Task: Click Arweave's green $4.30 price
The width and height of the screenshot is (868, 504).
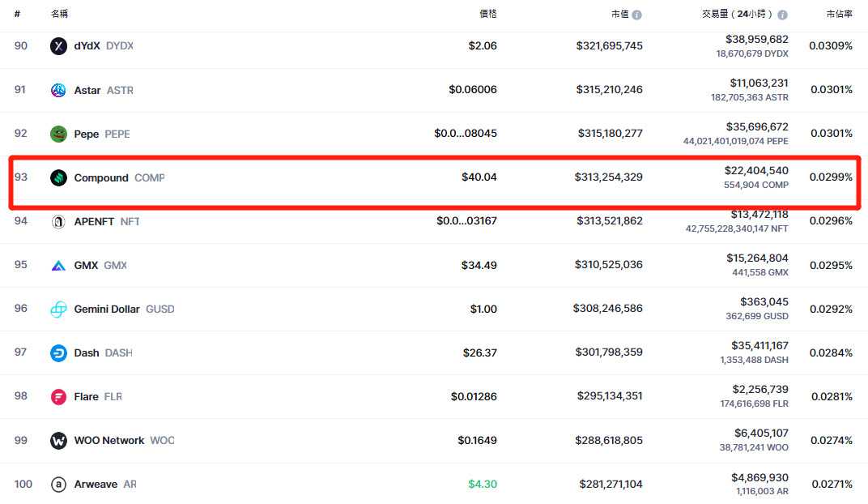Action: [482, 484]
